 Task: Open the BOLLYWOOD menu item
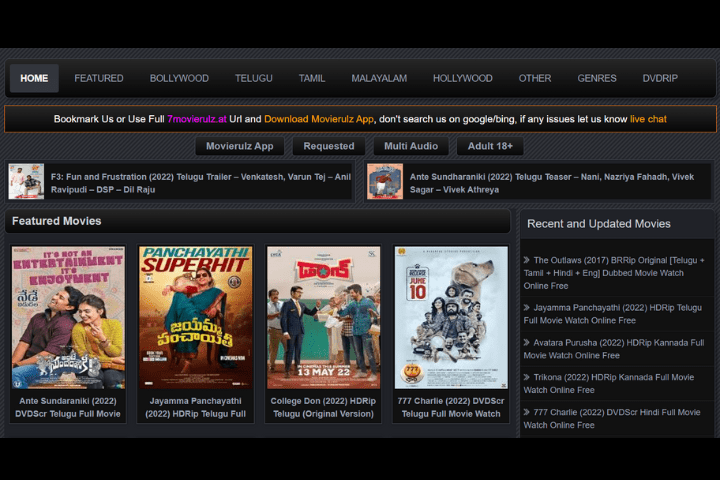(x=179, y=78)
